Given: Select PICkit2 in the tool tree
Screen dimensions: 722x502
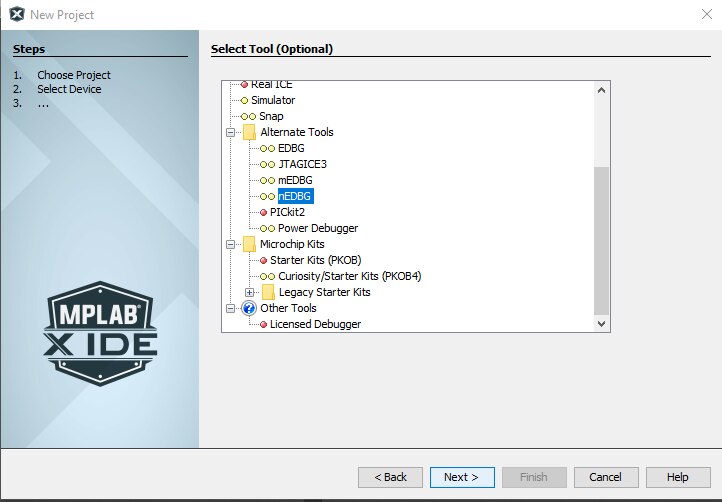Looking at the screenshot, I should pos(287,212).
